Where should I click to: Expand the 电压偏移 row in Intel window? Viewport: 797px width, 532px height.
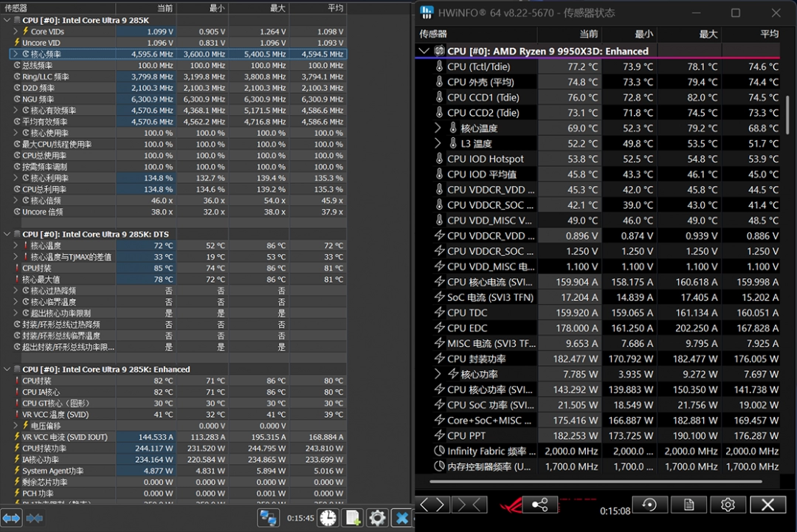(x=15, y=426)
